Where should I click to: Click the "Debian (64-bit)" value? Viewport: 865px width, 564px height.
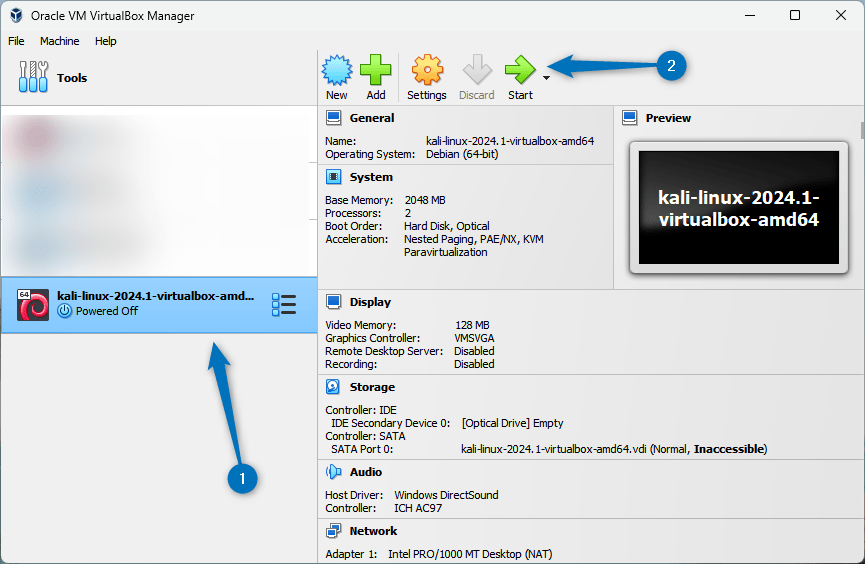(462, 155)
